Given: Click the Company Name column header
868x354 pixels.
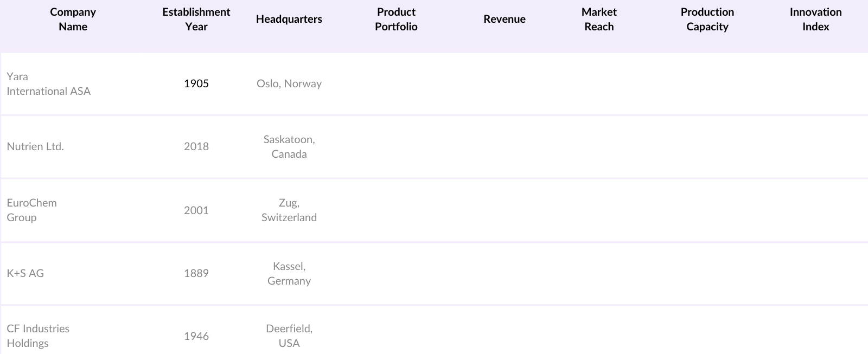Looking at the screenshot, I should [73, 20].
